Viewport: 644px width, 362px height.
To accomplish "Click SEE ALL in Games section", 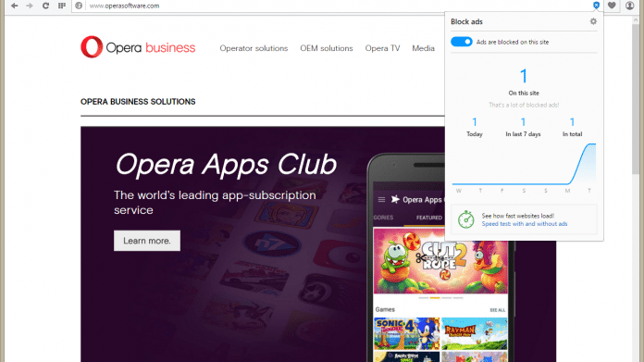I will point(498,310).
